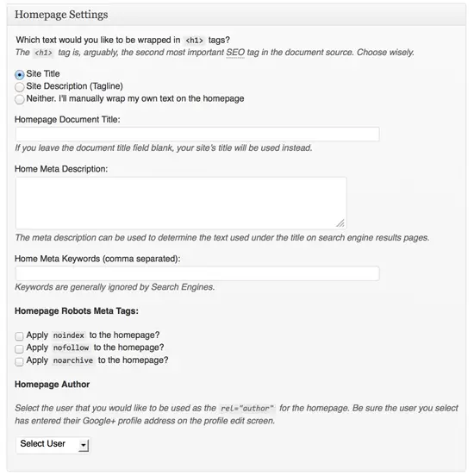The image size is (474, 476).
Task: Click the Homepage Settings panel header
Action: click(236, 15)
